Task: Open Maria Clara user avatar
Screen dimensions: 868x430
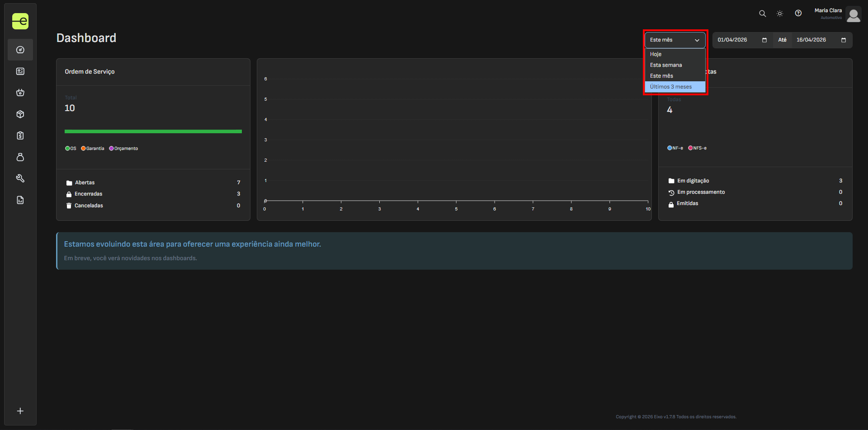Action: coord(854,14)
